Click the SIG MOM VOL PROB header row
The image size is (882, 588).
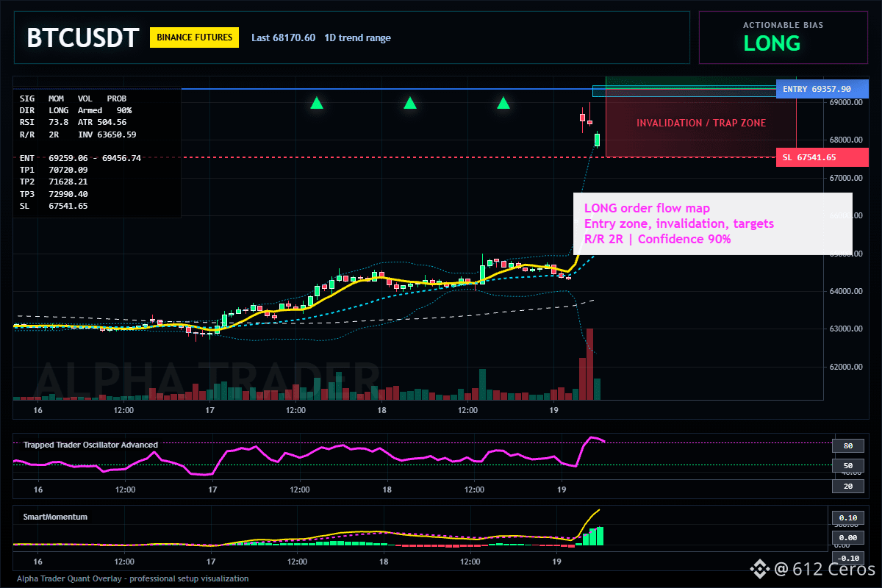click(73, 98)
